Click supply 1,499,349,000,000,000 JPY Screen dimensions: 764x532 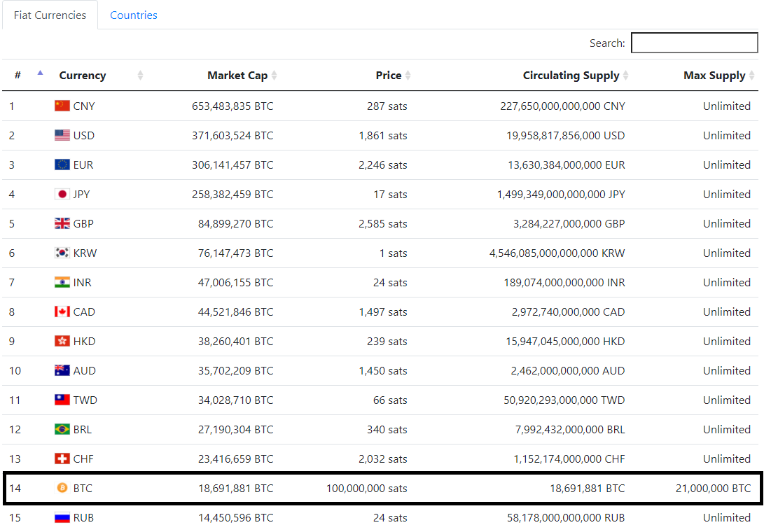pos(561,195)
